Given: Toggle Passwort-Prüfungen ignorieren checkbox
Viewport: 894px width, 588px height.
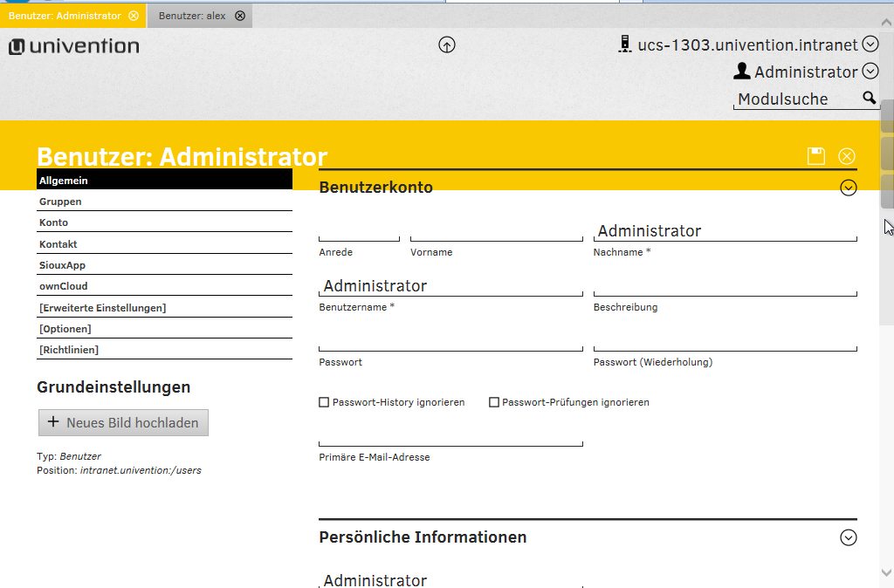Looking at the screenshot, I should (494, 402).
